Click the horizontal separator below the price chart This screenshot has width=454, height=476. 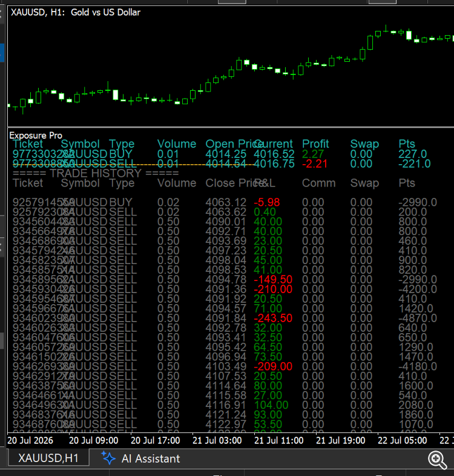point(231,127)
